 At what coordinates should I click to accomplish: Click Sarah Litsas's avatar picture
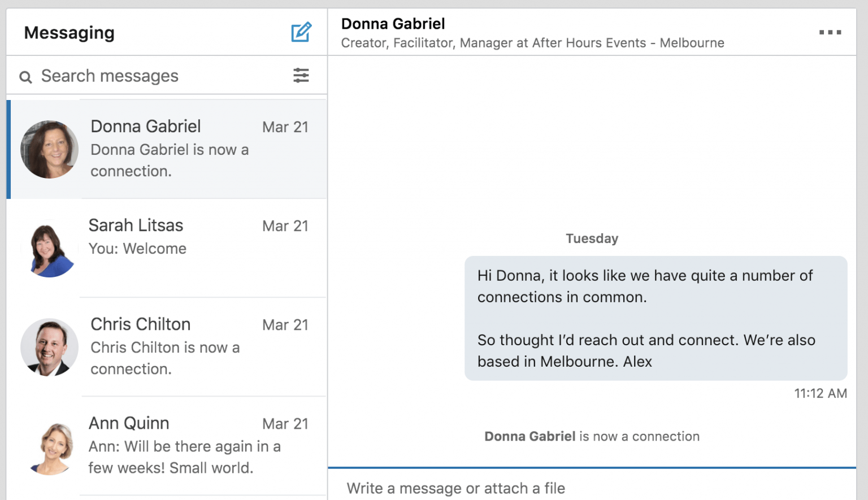[49, 247]
